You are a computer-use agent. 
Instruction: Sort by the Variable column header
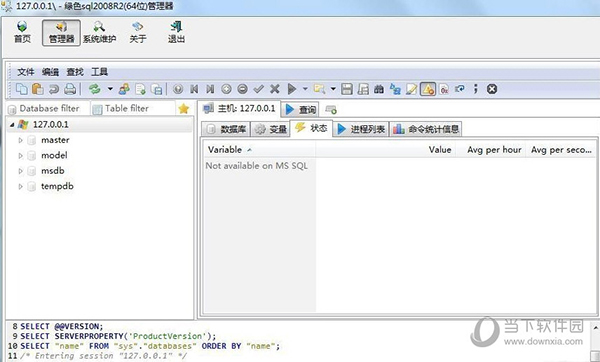(260, 150)
